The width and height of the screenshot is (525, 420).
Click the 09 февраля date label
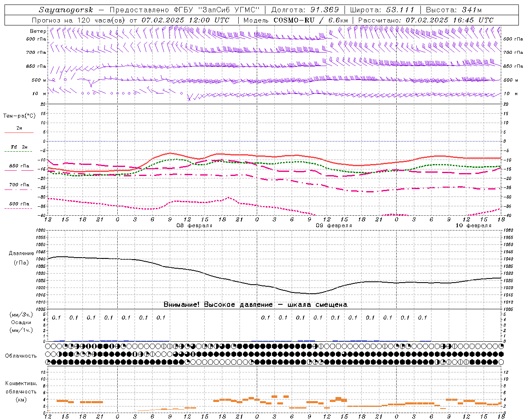pos(334,226)
